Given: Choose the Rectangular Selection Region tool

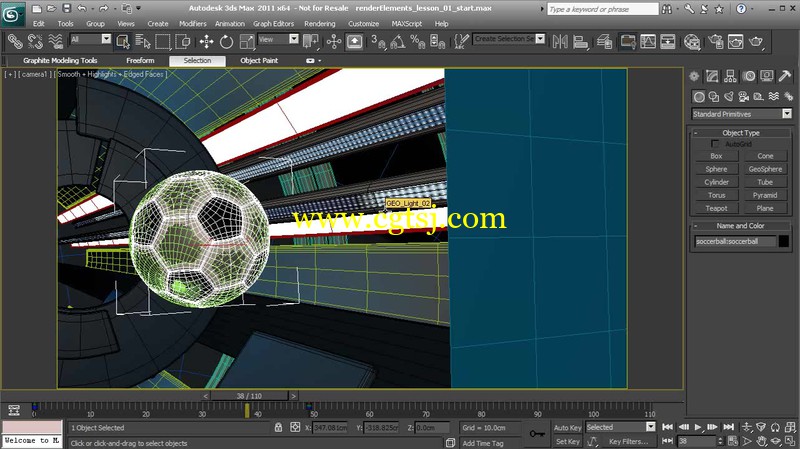Looking at the screenshot, I should pos(162,41).
